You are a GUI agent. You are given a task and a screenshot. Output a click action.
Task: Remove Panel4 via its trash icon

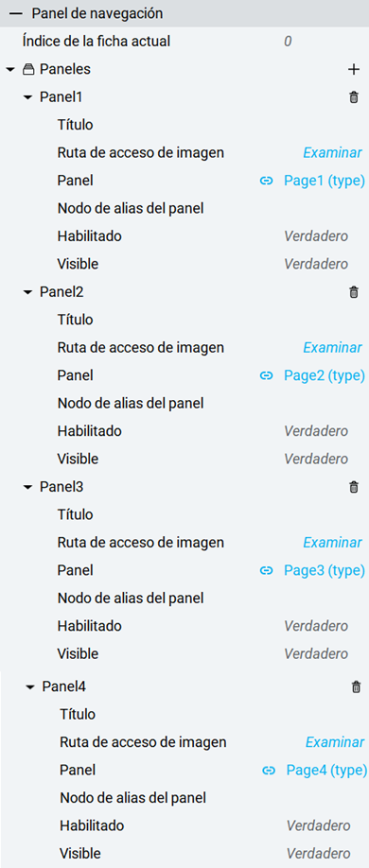[356, 687]
